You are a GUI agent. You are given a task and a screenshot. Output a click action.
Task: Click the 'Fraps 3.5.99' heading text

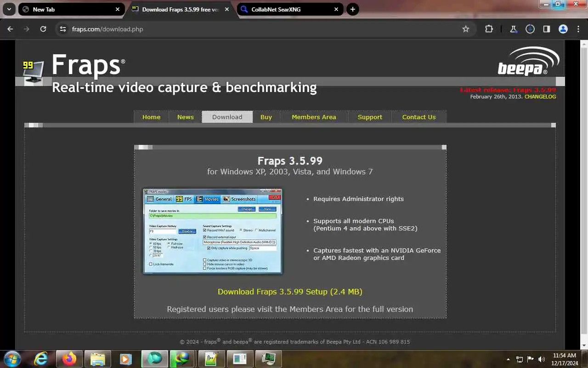(x=290, y=161)
